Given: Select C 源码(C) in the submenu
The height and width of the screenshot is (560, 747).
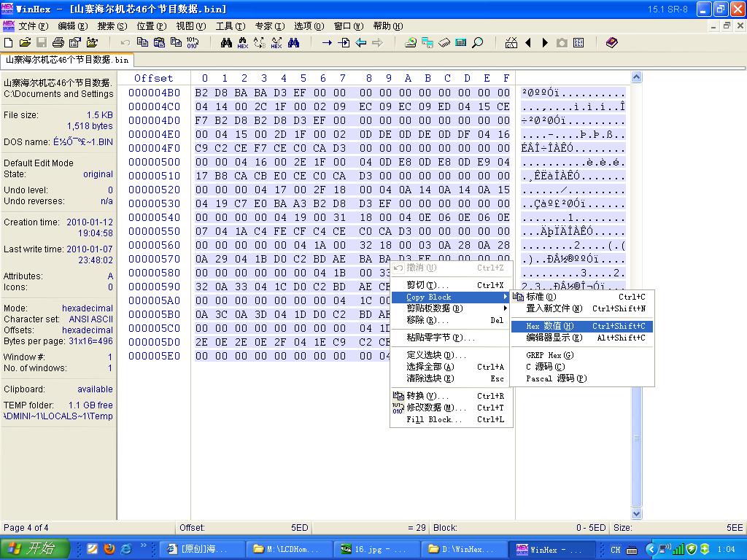Looking at the screenshot, I should coord(581,367).
